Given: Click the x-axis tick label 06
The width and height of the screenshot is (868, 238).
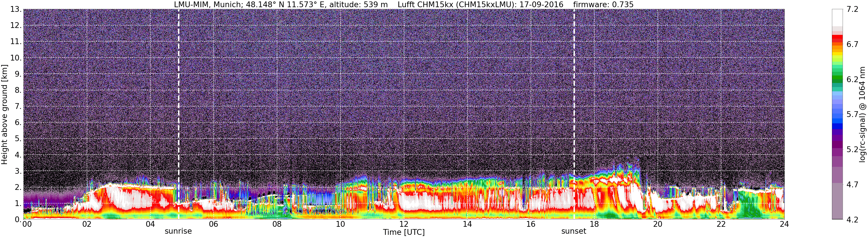Looking at the screenshot, I should tap(214, 224).
